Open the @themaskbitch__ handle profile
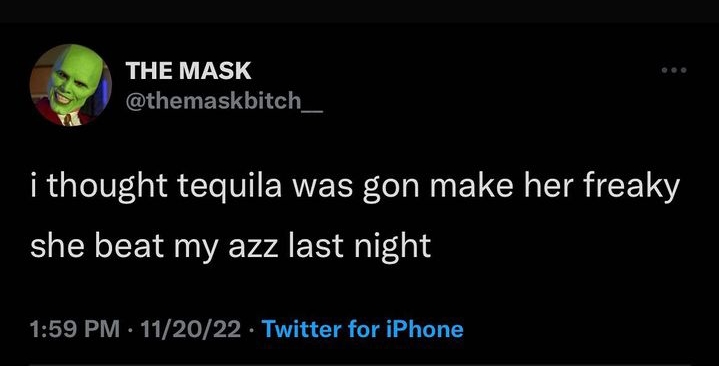This screenshot has height=366, width=719. [224, 101]
